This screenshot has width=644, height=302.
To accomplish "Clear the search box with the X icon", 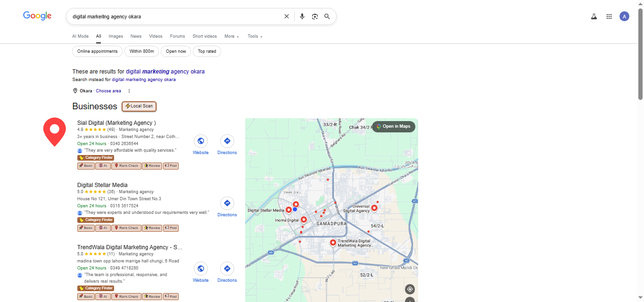I will (x=286, y=16).
